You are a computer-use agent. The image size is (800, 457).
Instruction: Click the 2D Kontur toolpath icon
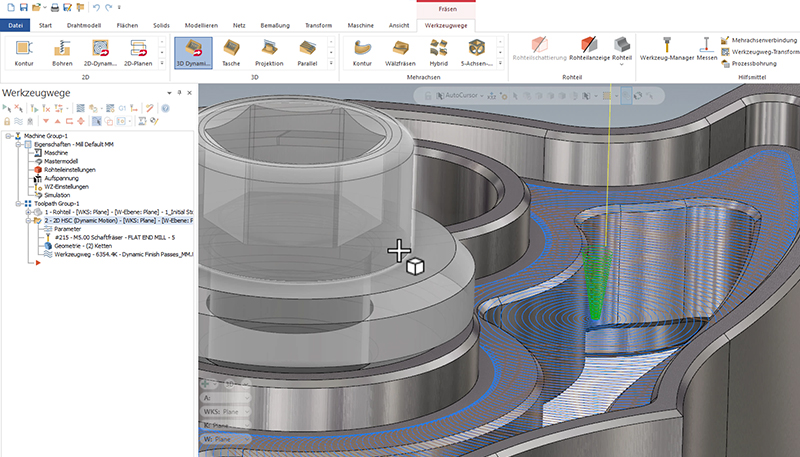pyautogui.click(x=24, y=52)
